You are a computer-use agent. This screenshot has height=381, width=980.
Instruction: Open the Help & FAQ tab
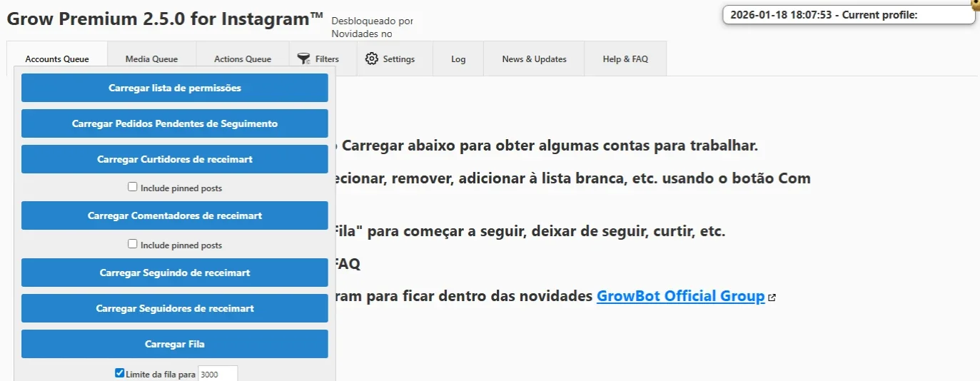[625, 59]
